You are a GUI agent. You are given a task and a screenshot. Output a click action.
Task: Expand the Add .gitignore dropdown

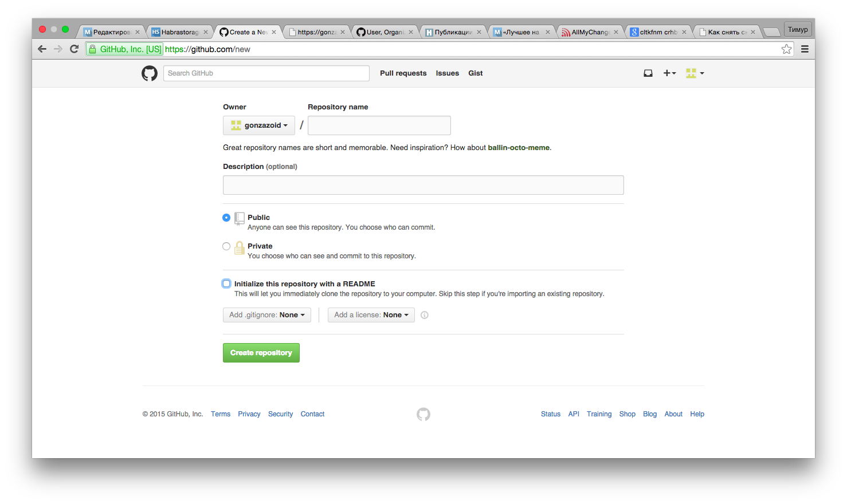coord(267,315)
